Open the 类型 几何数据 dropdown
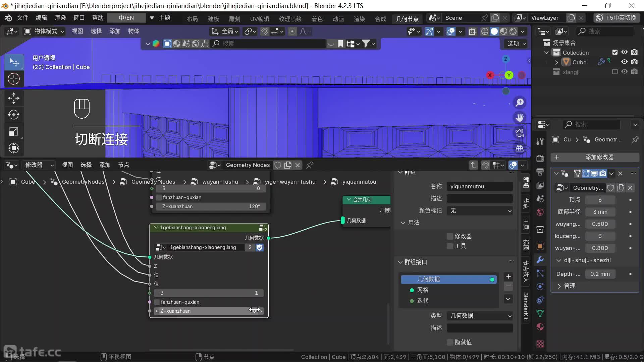Screen dimensions: 644x362 pos(480,316)
